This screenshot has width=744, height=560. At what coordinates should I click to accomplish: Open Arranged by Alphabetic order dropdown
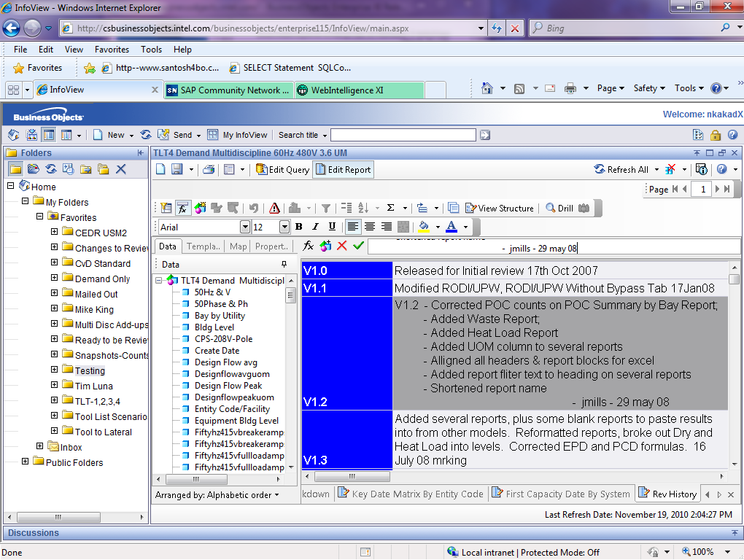217,495
